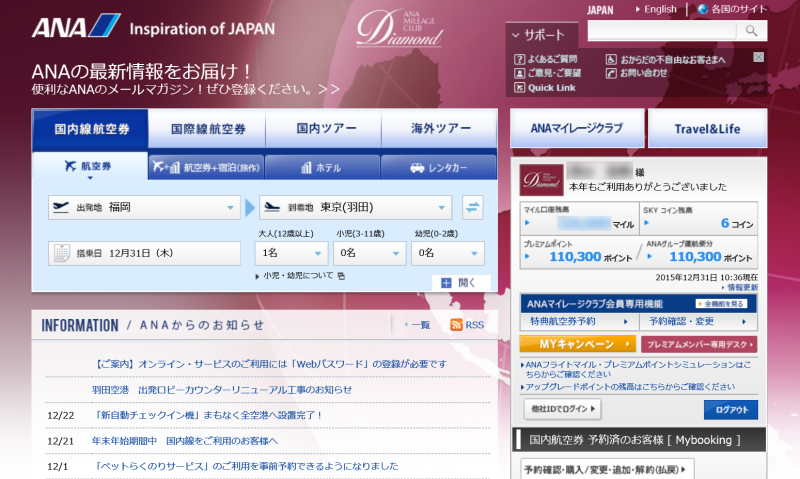Click the search magnifier icon

click(x=751, y=31)
